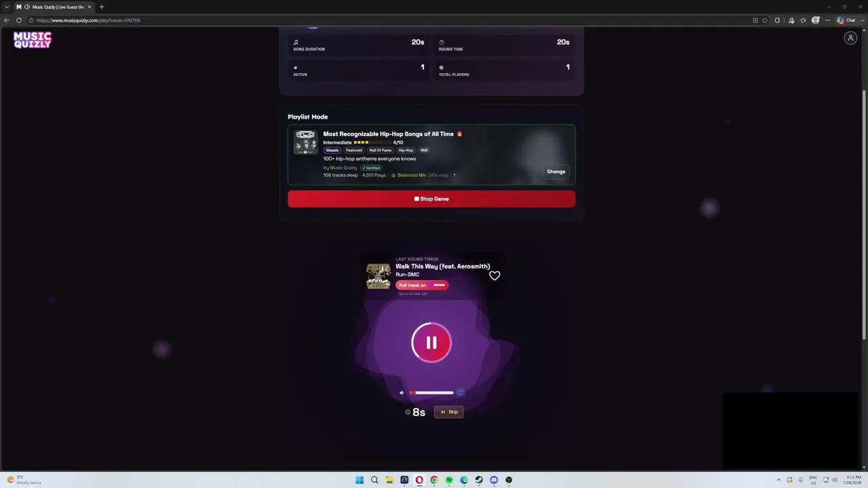Open Discord from the taskbar
The height and width of the screenshot is (488, 868).
pyautogui.click(x=494, y=480)
